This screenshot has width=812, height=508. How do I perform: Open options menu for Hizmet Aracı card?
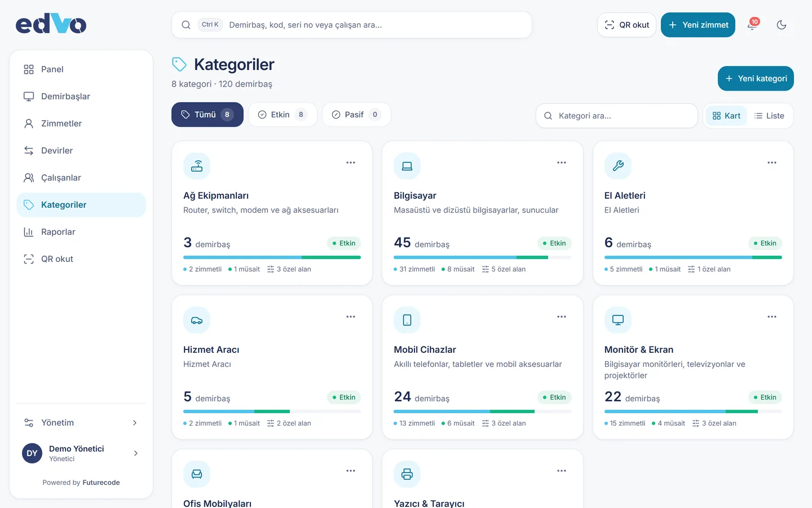coord(351,317)
